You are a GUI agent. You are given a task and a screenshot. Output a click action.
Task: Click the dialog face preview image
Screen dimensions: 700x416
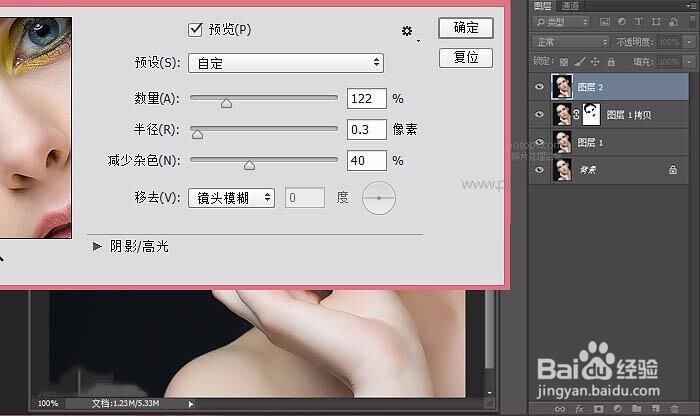coord(35,127)
